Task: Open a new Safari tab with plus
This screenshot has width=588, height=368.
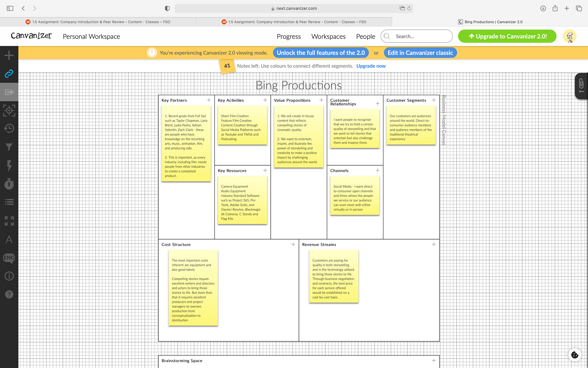Action: point(567,8)
